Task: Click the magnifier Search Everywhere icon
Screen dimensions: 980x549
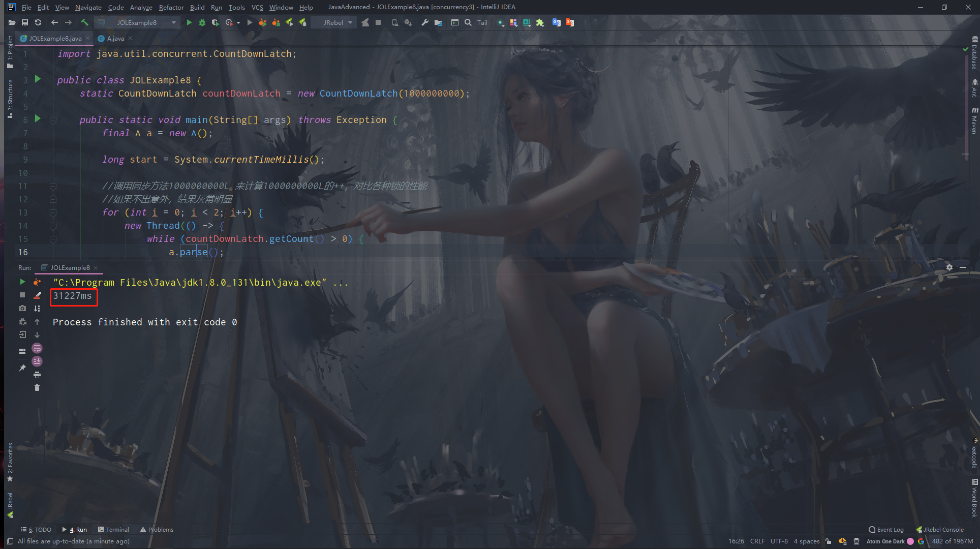Action: 468,22
